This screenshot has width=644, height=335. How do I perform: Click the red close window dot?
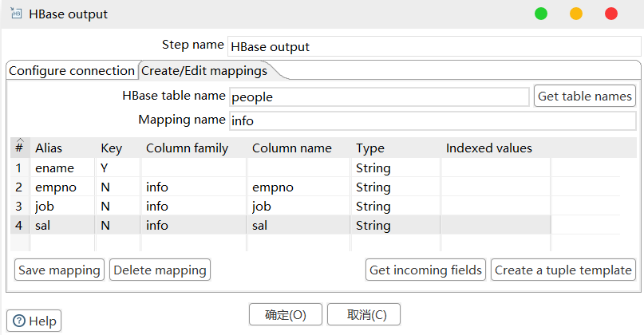pos(611,14)
